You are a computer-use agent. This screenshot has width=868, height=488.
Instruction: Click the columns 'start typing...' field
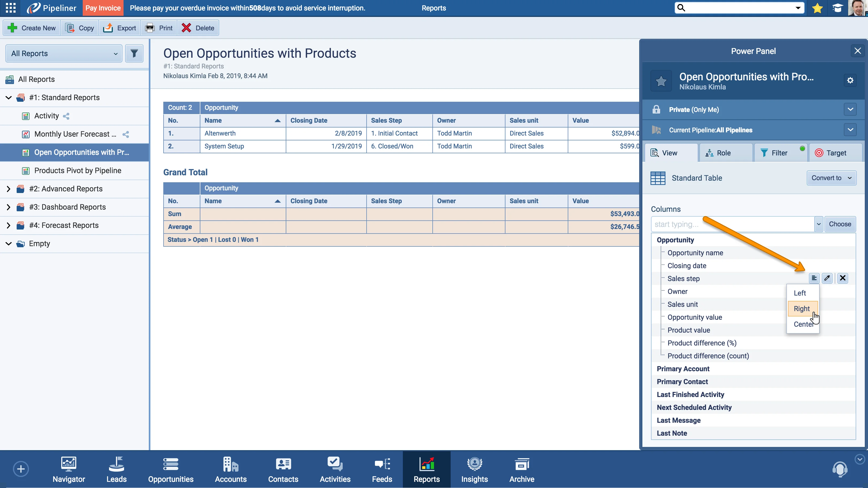(733, 224)
